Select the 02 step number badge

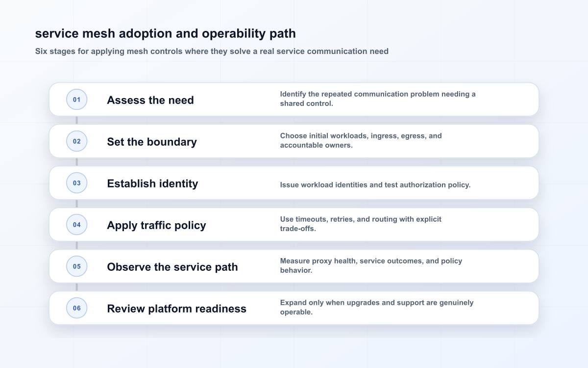click(77, 141)
